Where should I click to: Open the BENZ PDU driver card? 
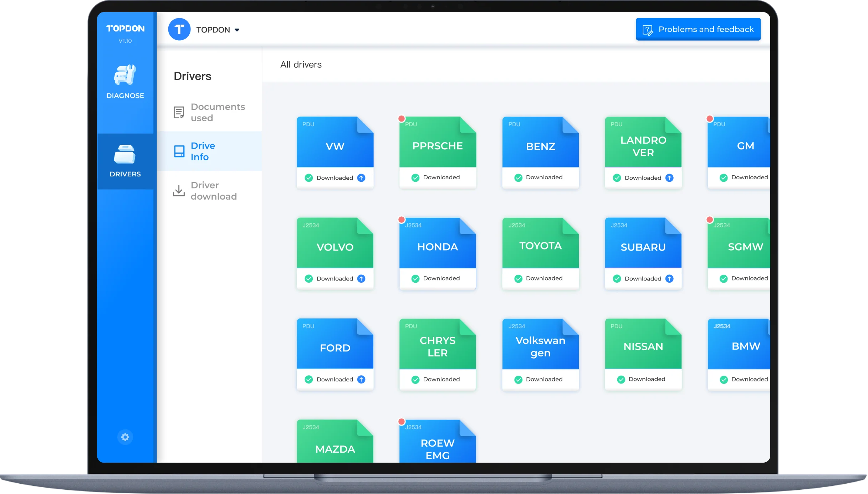tap(540, 153)
